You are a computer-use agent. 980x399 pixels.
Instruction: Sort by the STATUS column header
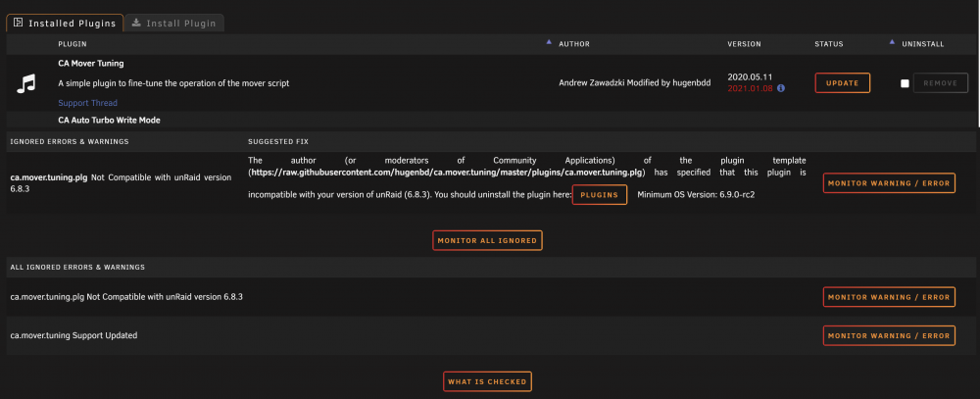[829, 44]
